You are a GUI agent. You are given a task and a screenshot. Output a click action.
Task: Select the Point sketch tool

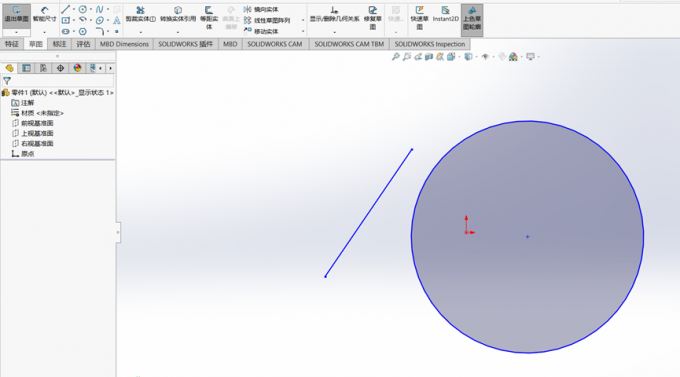117,31
